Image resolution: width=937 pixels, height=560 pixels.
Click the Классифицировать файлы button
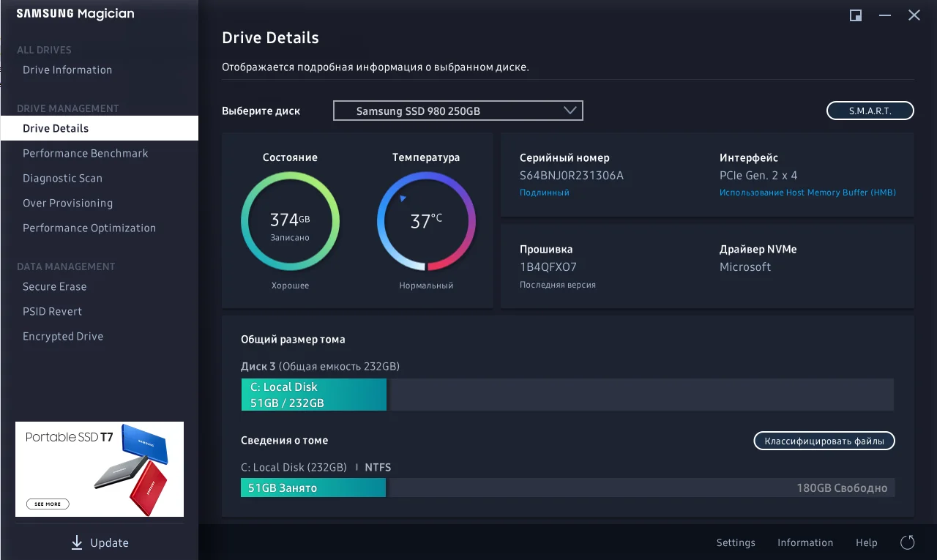pyautogui.click(x=824, y=441)
